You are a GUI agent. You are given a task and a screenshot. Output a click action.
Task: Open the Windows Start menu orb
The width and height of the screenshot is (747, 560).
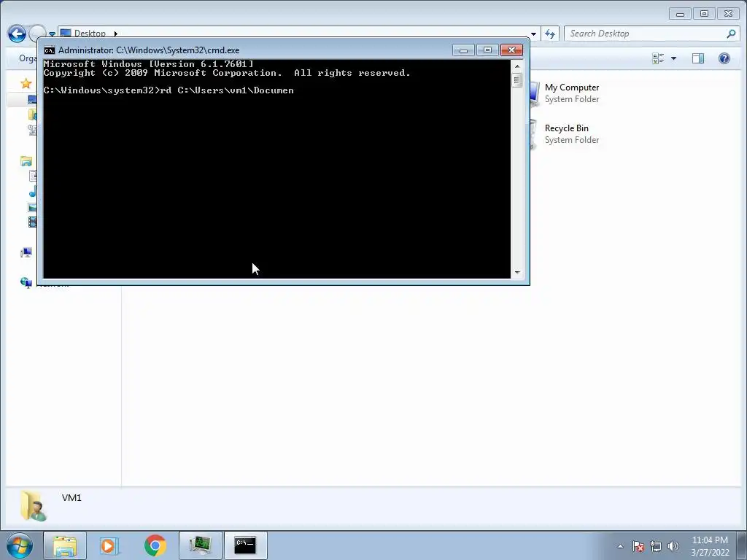20,545
